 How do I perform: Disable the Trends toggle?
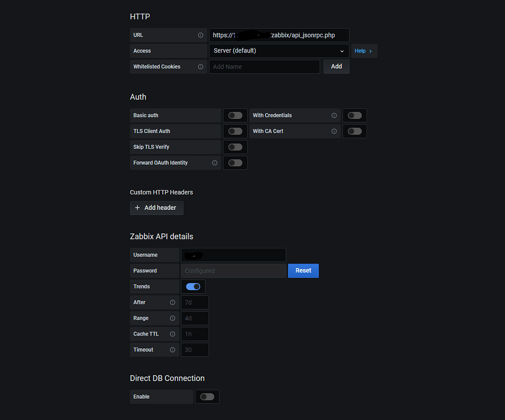coord(193,287)
